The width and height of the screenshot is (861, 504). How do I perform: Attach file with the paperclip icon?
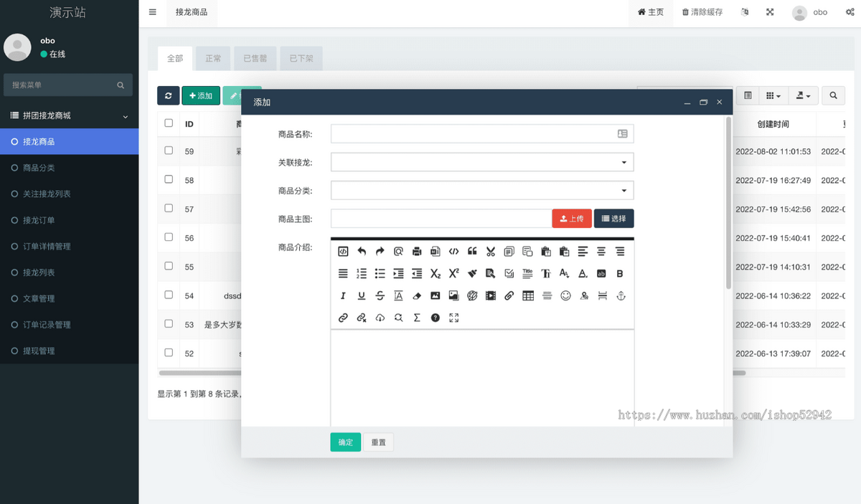[x=509, y=295]
